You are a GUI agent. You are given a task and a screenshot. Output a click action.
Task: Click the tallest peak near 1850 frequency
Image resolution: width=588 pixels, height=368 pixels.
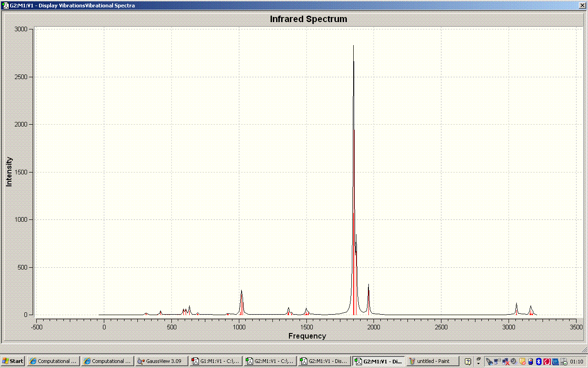coord(353,179)
